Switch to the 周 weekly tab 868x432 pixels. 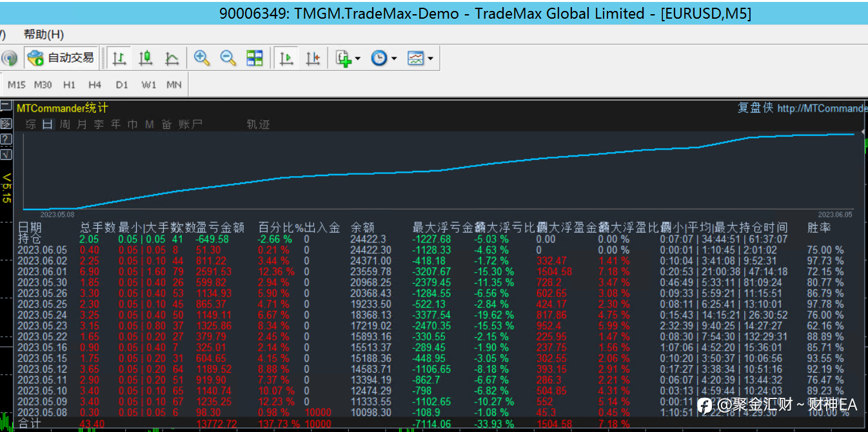pyautogui.click(x=64, y=124)
